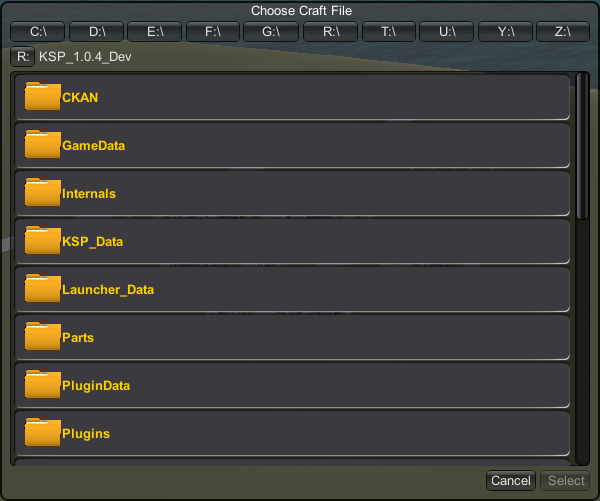This screenshot has width=600, height=501.
Task: Select the CKAN folder name text
Action: 80,98
